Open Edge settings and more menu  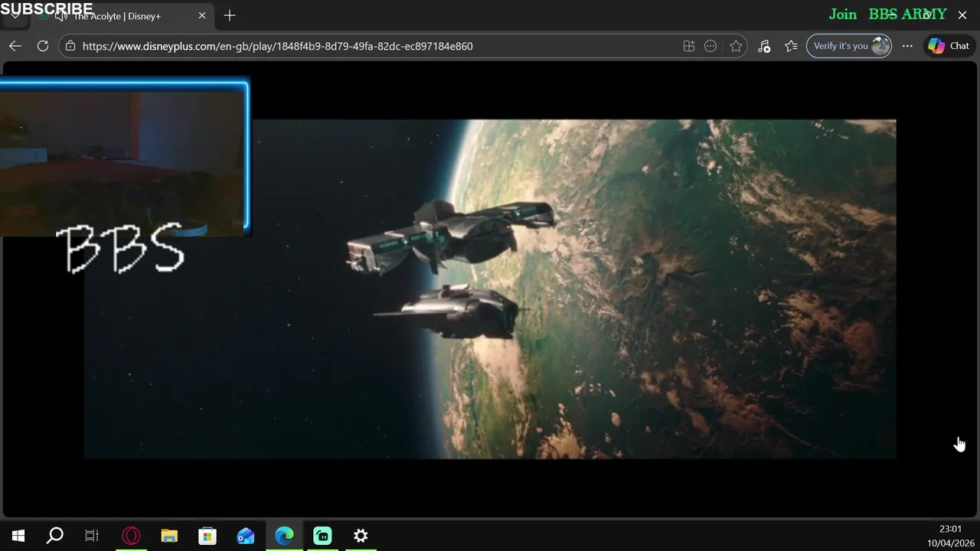point(907,46)
